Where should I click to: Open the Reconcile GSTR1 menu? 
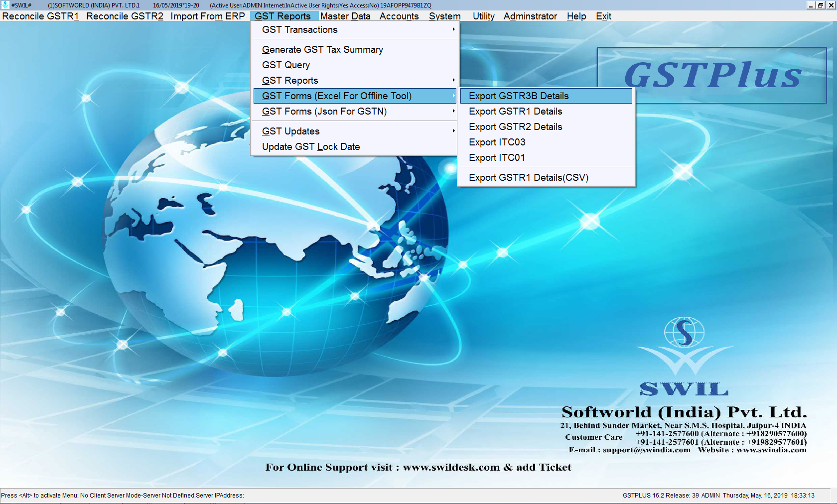tap(40, 16)
